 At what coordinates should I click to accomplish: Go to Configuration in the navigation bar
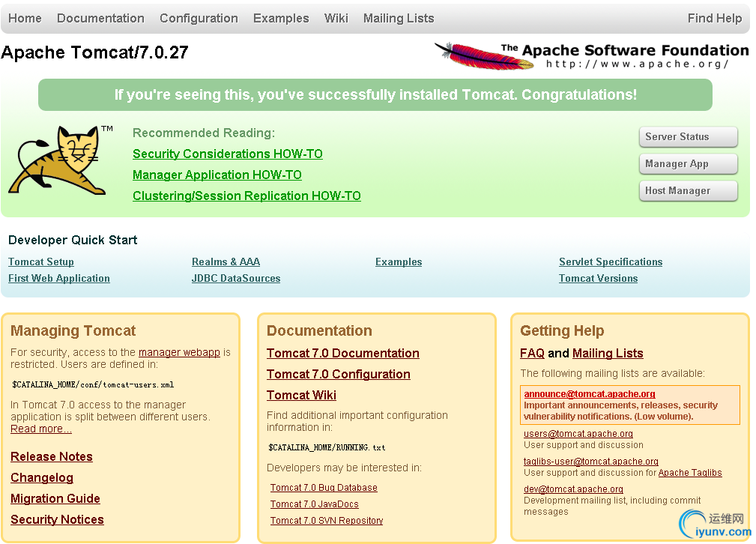pos(199,18)
